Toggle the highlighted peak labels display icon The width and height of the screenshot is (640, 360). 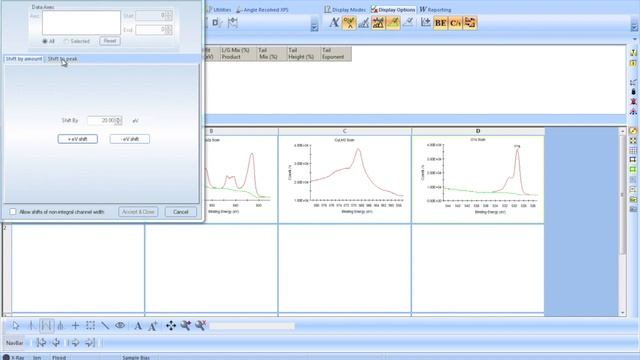349,23
